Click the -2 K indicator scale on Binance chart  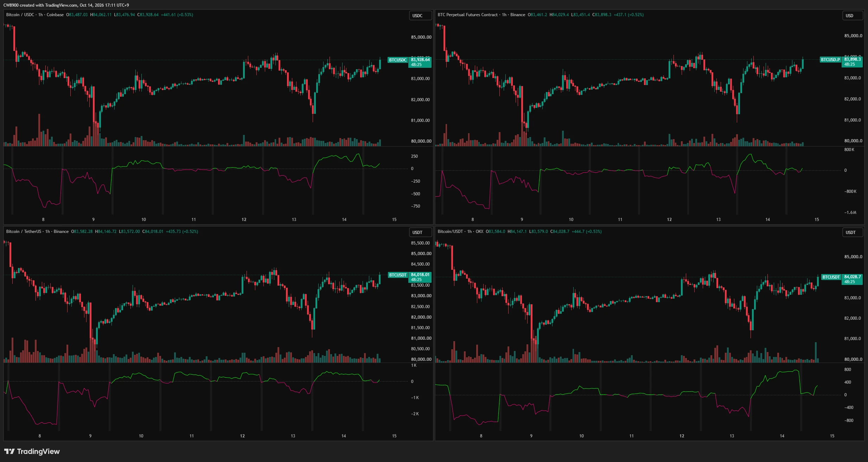click(x=415, y=414)
